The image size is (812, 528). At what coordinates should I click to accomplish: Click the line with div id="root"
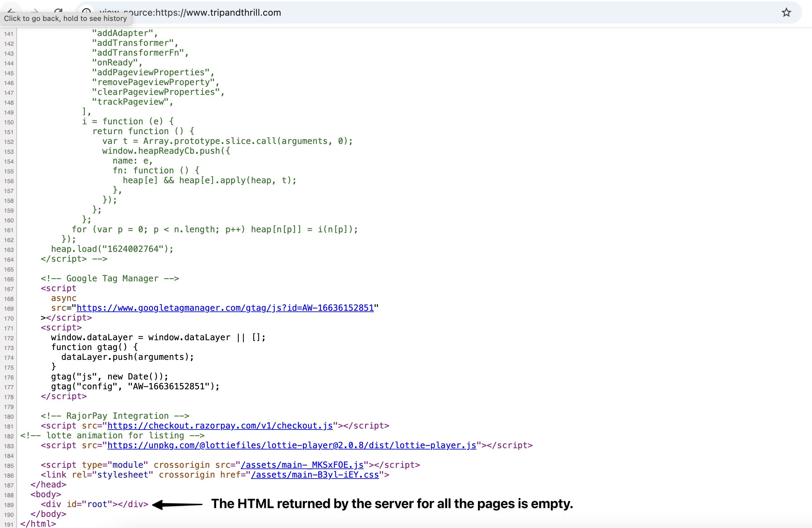95,504
